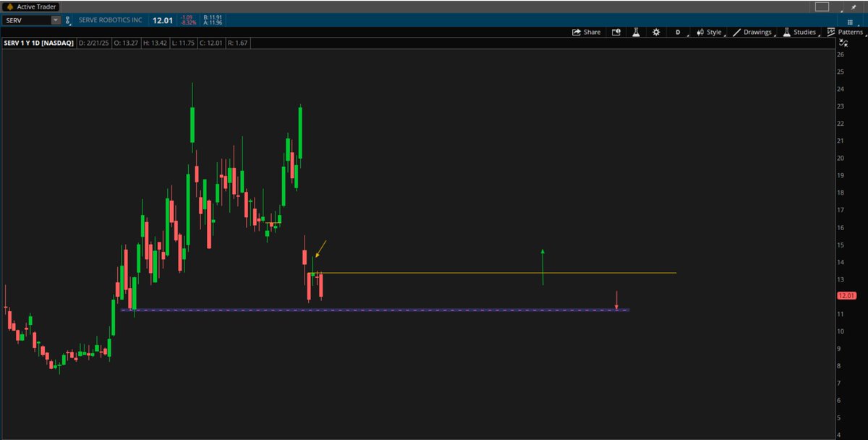Open the Share menu
This screenshot has width=868, height=440.
[x=586, y=32]
